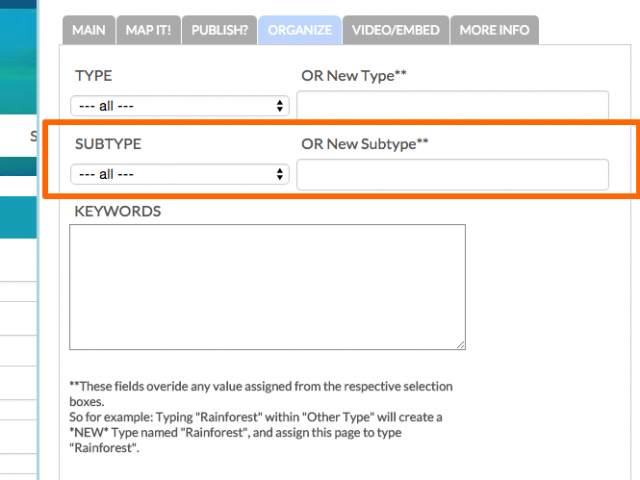Switch to the MAIN tab
Image resolution: width=640 pixels, height=480 pixels.
pyautogui.click(x=89, y=30)
